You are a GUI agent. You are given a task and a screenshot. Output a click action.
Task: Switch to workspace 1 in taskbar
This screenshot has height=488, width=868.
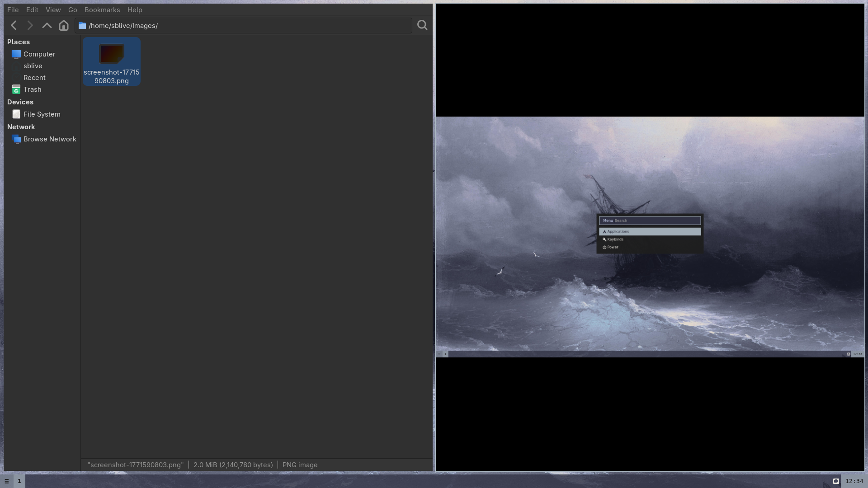19,481
